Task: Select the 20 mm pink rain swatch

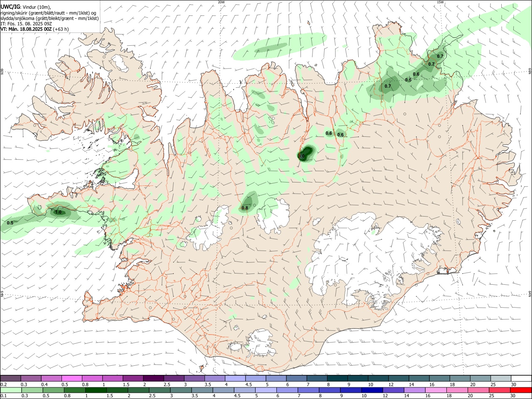Action: tap(478, 390)
